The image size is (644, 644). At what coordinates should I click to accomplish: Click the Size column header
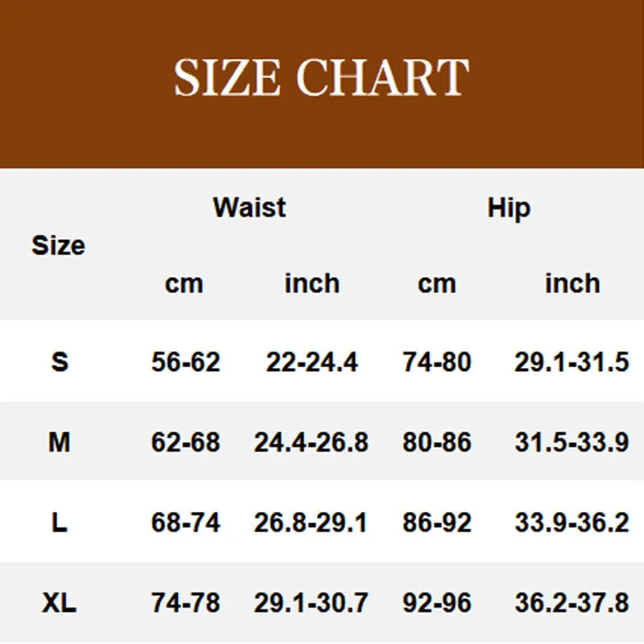(x=58, y=246)
